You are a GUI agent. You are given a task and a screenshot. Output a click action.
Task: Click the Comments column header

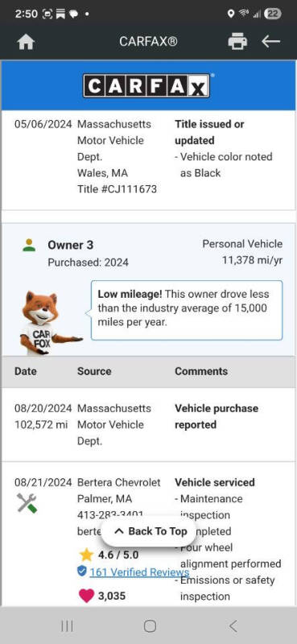tap(201, 371)
